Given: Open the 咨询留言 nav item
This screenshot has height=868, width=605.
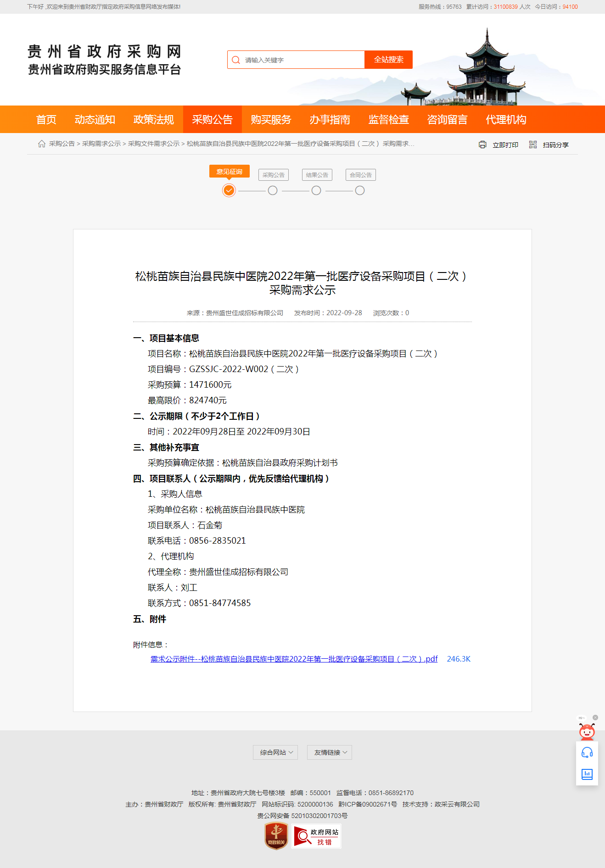Looking at the screenshot, I should [x=448, y=119].
